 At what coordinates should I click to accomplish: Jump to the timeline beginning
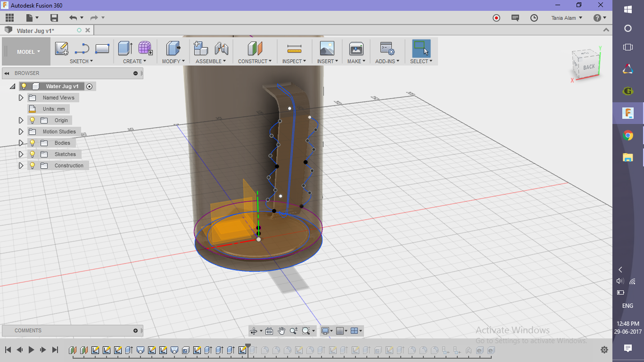coord(8,350)
